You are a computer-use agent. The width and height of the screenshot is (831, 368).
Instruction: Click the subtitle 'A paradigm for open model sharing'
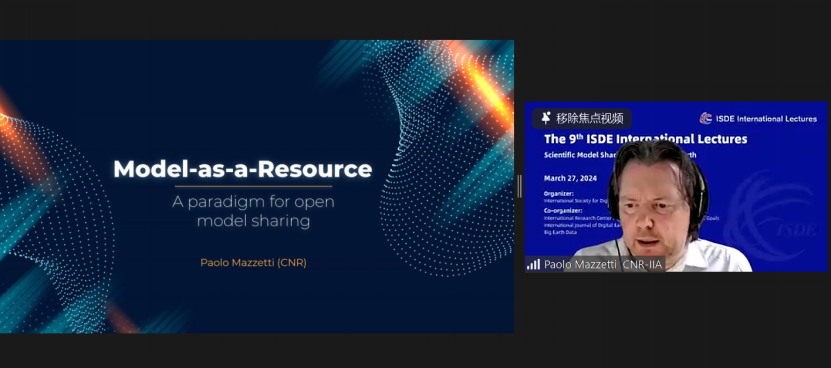tap(253, 212)
